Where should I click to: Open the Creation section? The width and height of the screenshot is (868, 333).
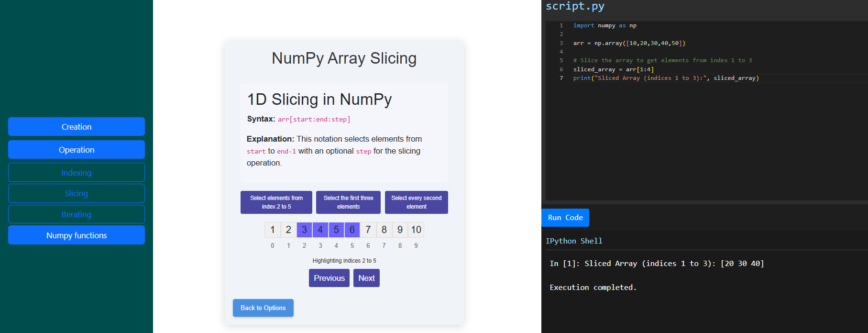click(x=77, y=127)
